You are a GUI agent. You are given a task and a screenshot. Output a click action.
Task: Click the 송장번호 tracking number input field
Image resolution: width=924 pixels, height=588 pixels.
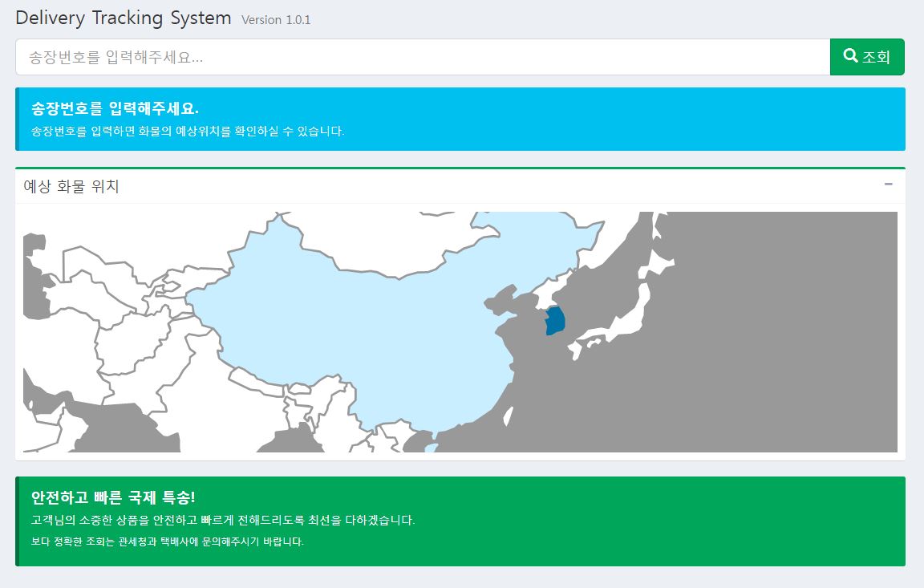point(423,57)
